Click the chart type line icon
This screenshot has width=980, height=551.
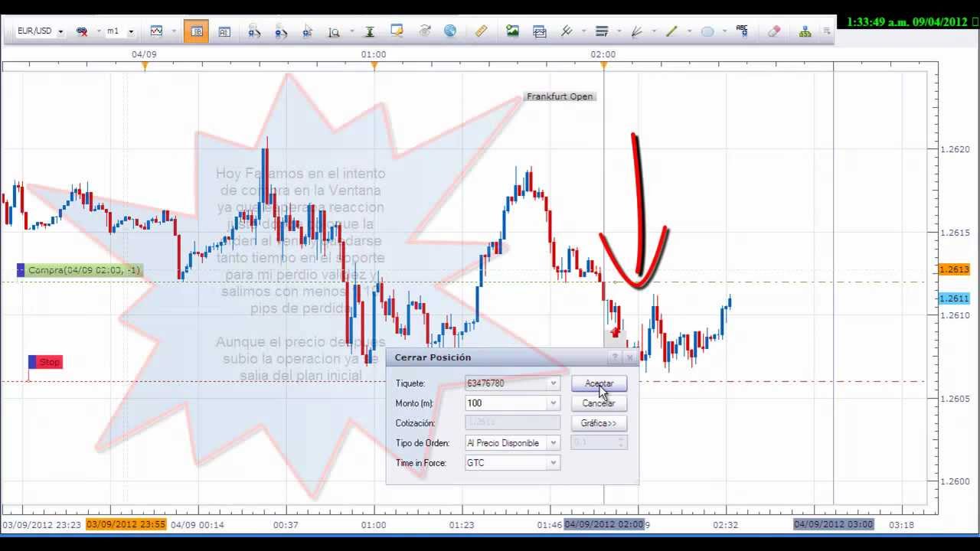pyautogui.click(x=156, y=31)
